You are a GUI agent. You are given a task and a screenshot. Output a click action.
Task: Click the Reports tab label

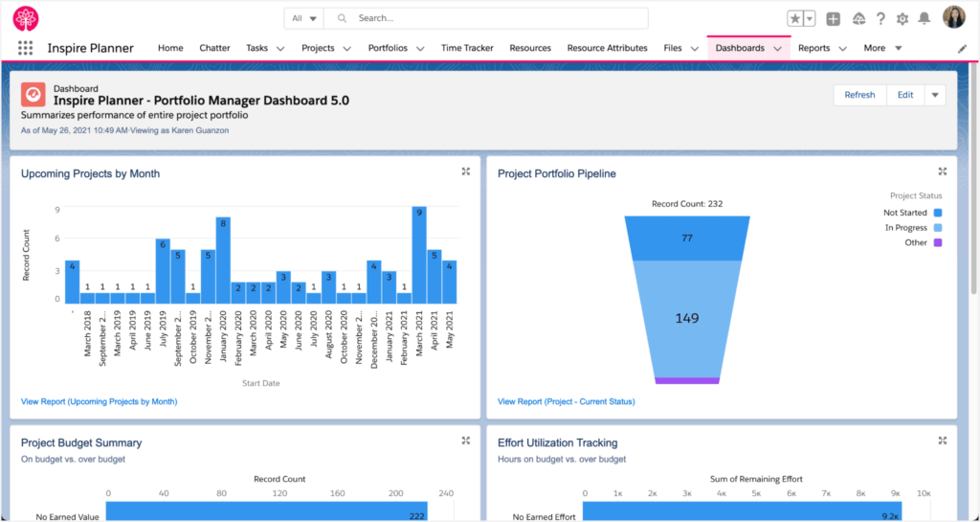pyautogui.click(x=813, y=48)
